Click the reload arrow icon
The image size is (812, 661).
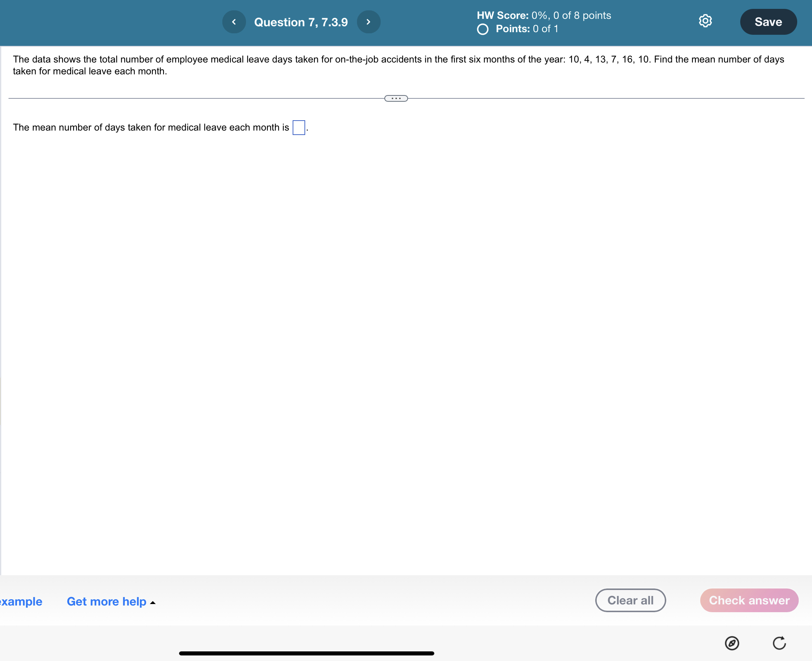click(779, 643)
